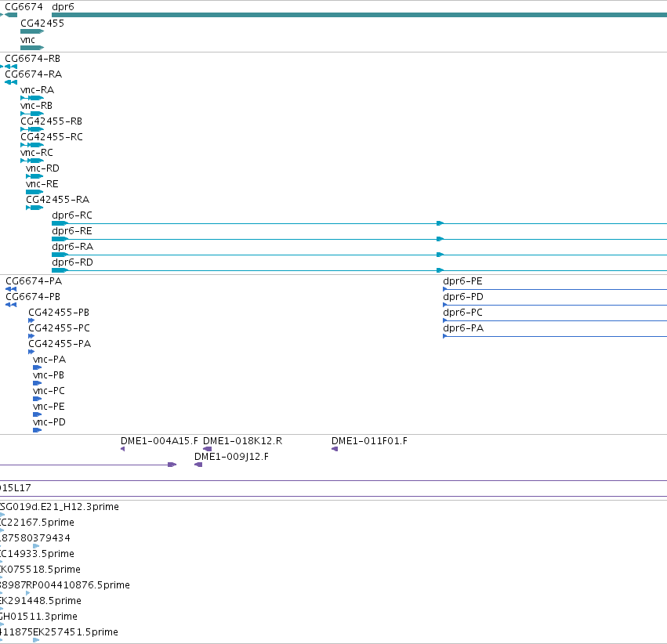Select the vnc-RB transcript label

36,106
